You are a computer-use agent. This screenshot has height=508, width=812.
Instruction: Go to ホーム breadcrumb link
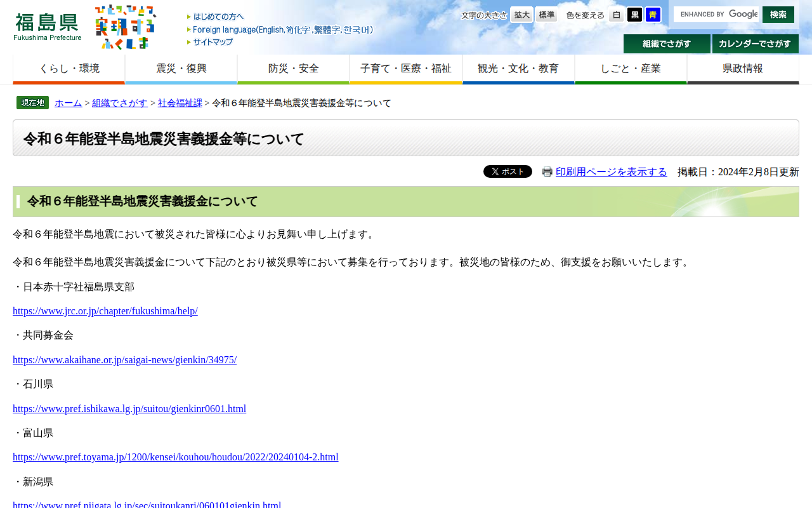(69, 103)
